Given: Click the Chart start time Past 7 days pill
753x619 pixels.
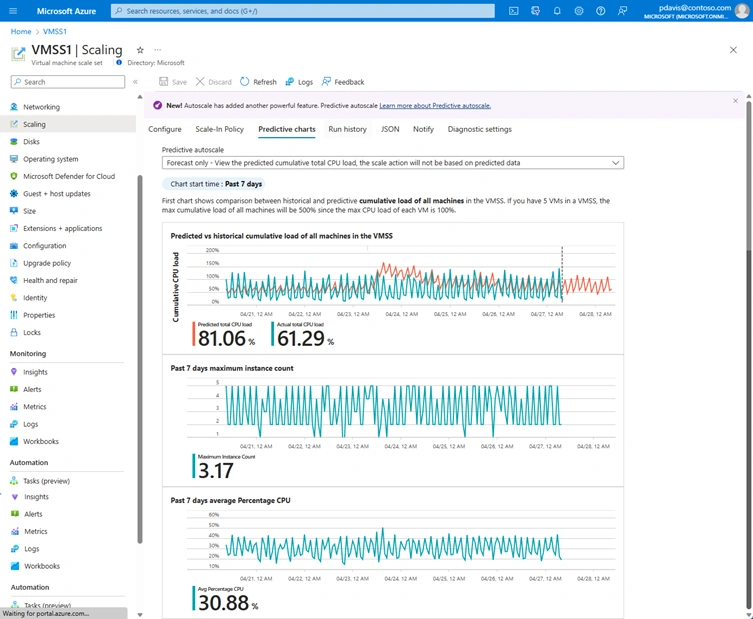Looking at the screenshot, I should click(x=214, y=184).
